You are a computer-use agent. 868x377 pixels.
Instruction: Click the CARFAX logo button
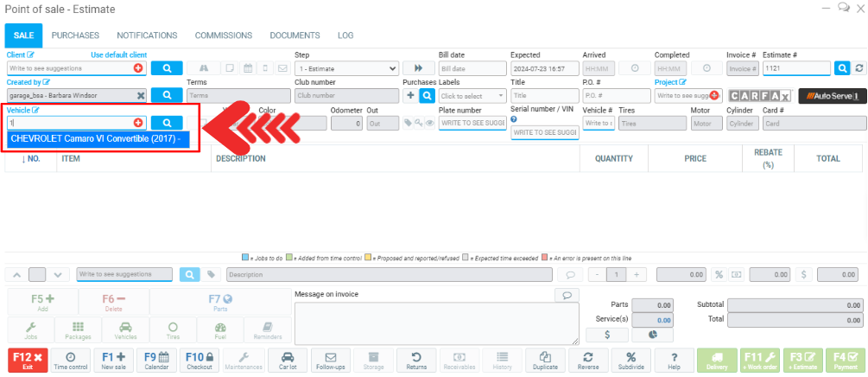[x=759, y=96]
